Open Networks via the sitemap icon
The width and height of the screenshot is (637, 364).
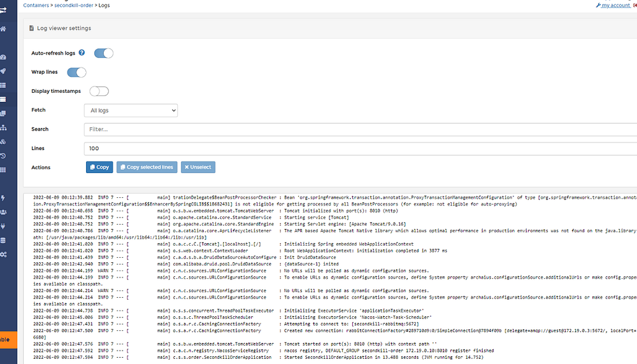pyautogui.click(x=3, y=128)
